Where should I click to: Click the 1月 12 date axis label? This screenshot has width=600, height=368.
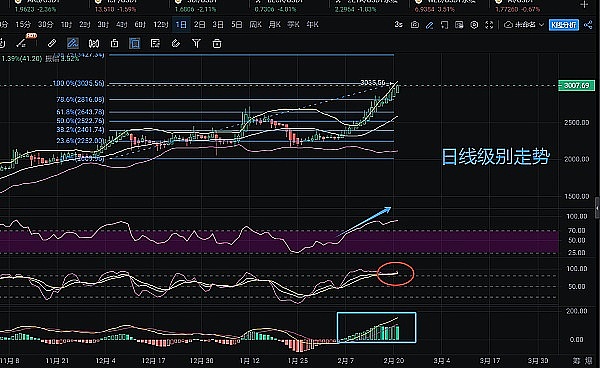[249, 361]
